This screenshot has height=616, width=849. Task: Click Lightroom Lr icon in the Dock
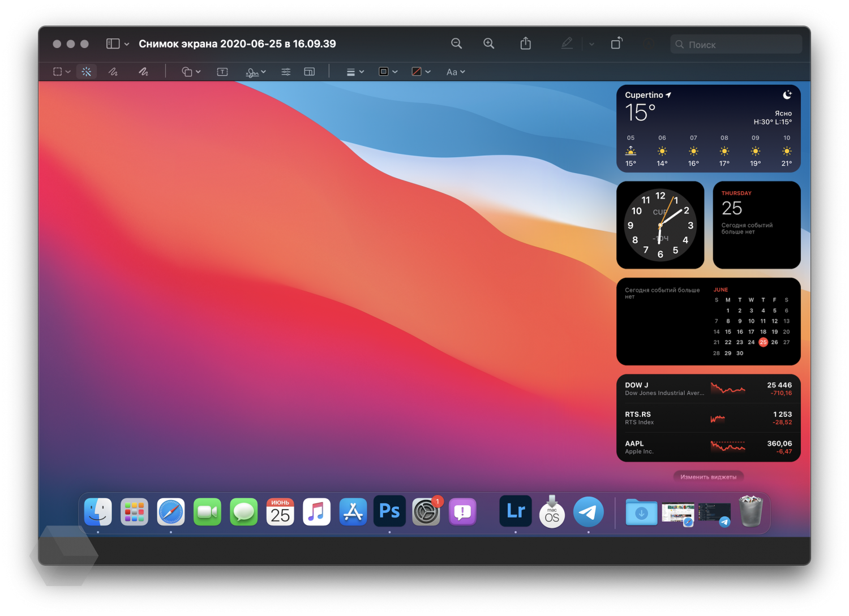point(516,511)
